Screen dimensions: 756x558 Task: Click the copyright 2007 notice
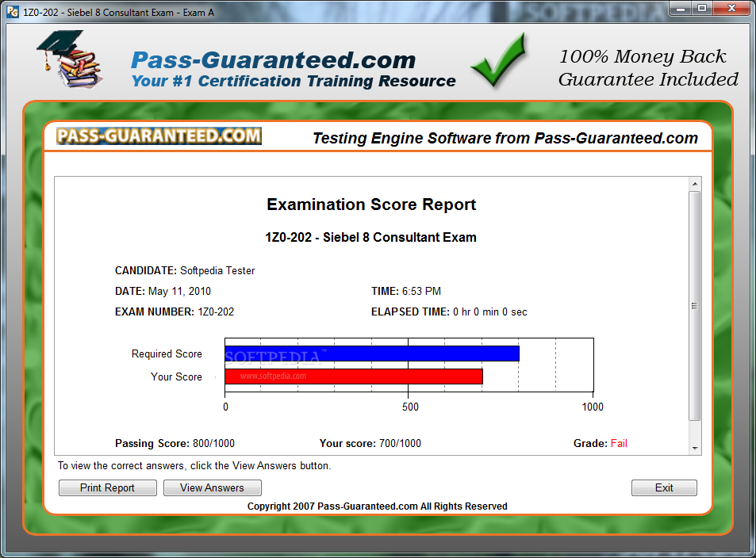(378, 506)
